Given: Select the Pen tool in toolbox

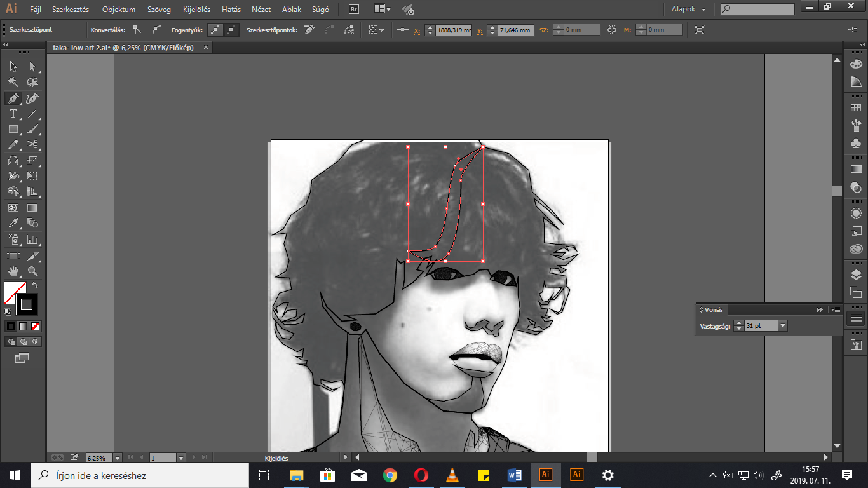Looking at the screenshot, I should (x=13, y=98).
